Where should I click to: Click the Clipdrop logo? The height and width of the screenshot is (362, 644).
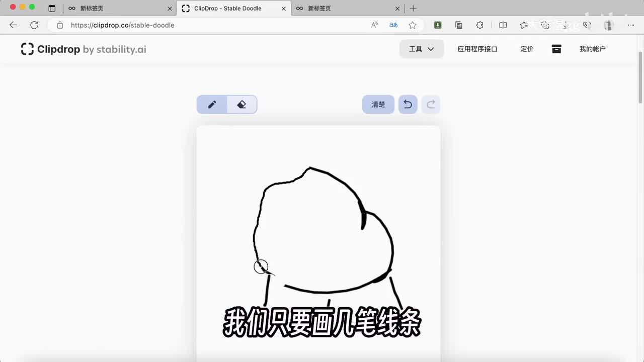pos(84,49)
